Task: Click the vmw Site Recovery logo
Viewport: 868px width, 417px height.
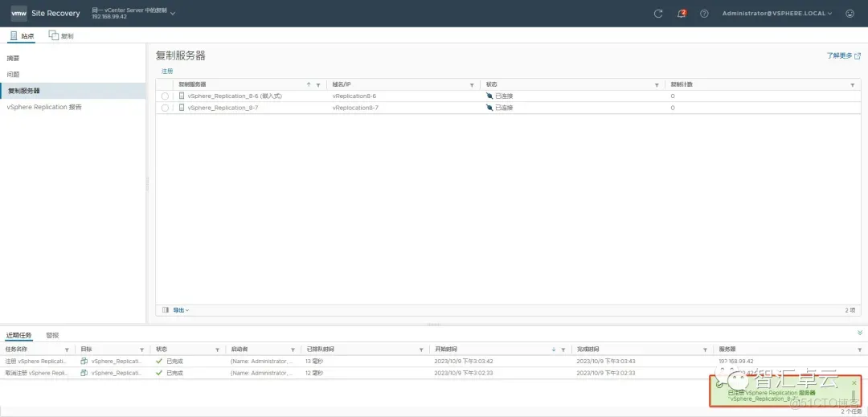Action: (x=45, y=14)
